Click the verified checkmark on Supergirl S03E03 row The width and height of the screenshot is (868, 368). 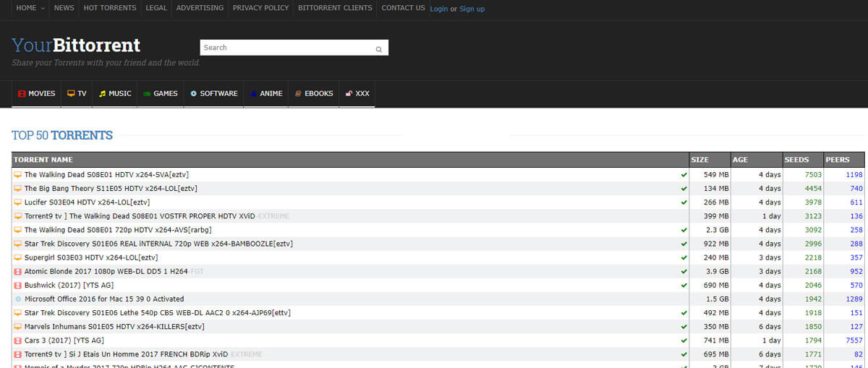click(x=684, y=257)
